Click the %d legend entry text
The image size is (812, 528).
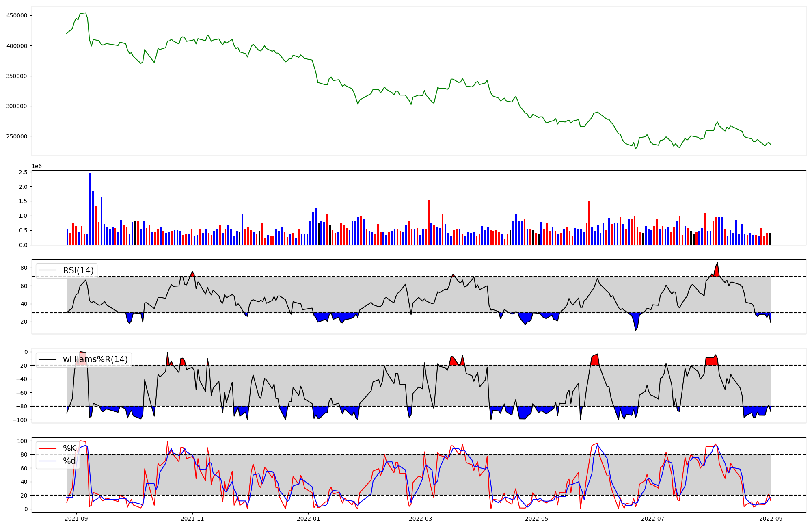pyautogui.click(x=69, y=461)
